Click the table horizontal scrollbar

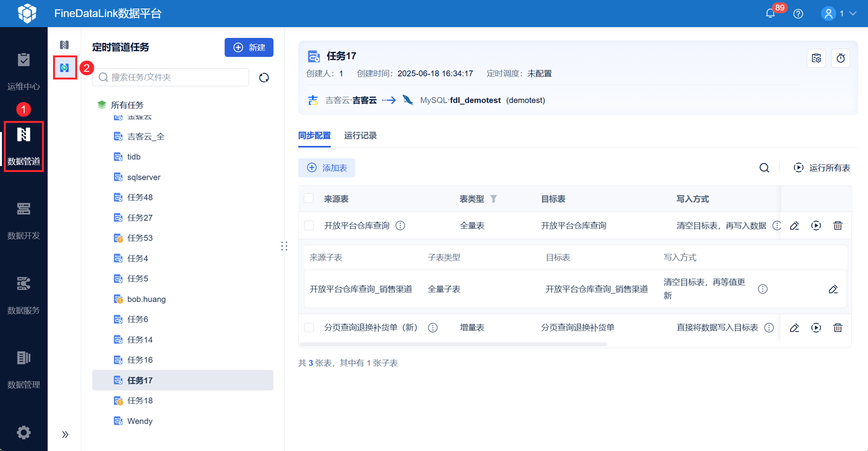tap(453, 344)
